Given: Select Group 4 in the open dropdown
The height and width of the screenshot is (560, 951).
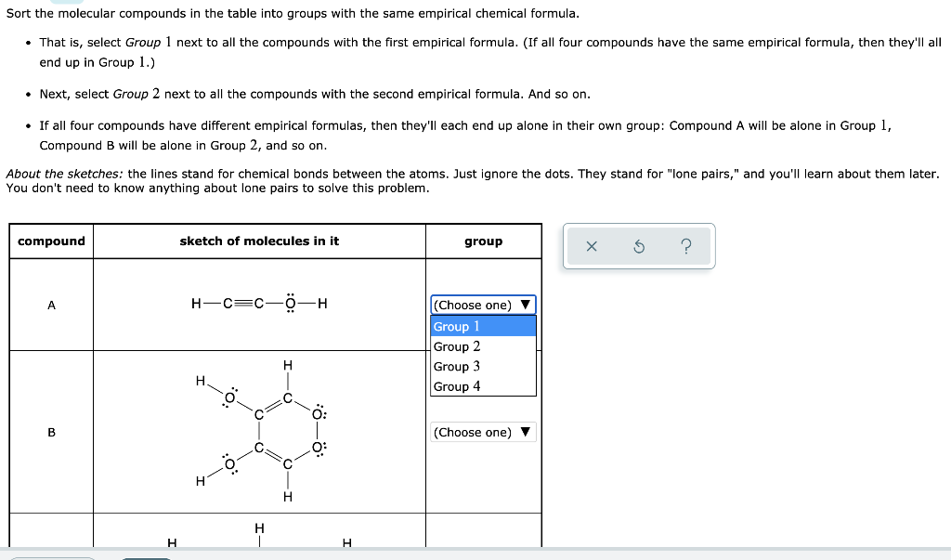Looking at the screenshot, I should pyautogui.click(x=457, y=386).
